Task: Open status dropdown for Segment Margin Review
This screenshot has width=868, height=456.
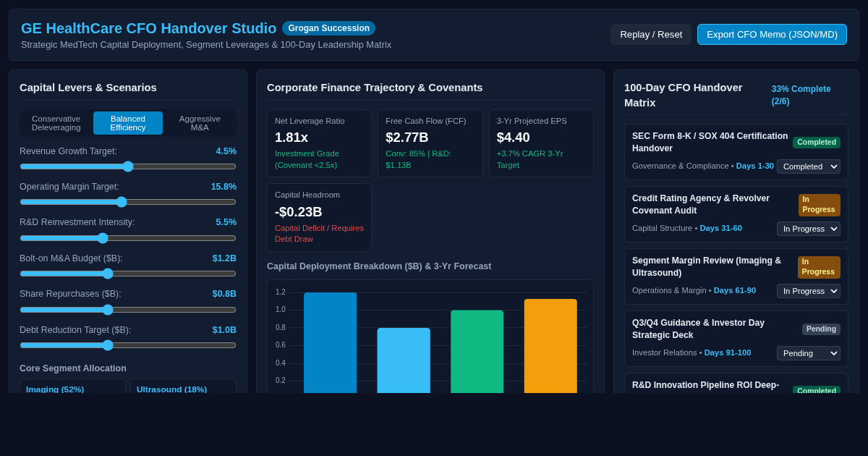Action: (809, 291)
